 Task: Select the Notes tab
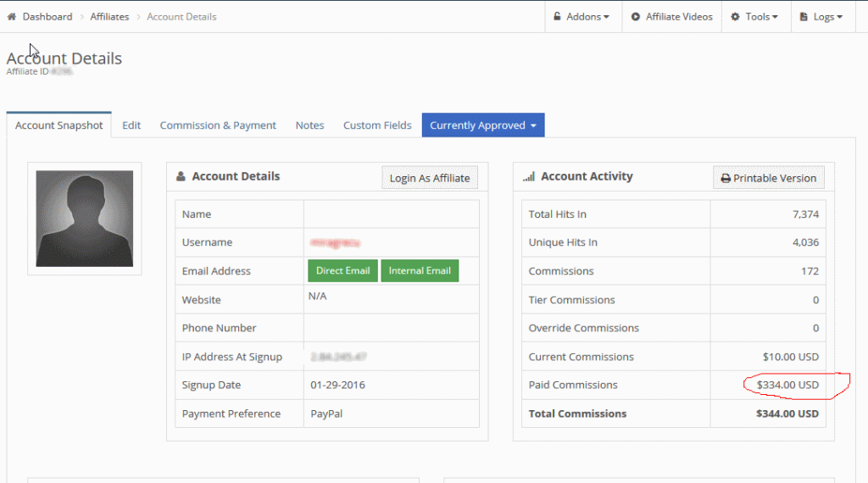(x=309, y=125)
